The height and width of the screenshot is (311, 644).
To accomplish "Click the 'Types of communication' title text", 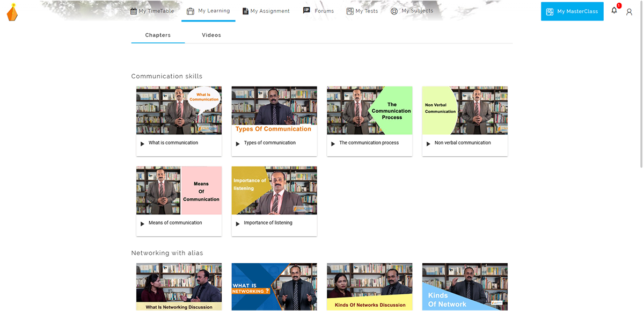I will (x=270, y=143).
